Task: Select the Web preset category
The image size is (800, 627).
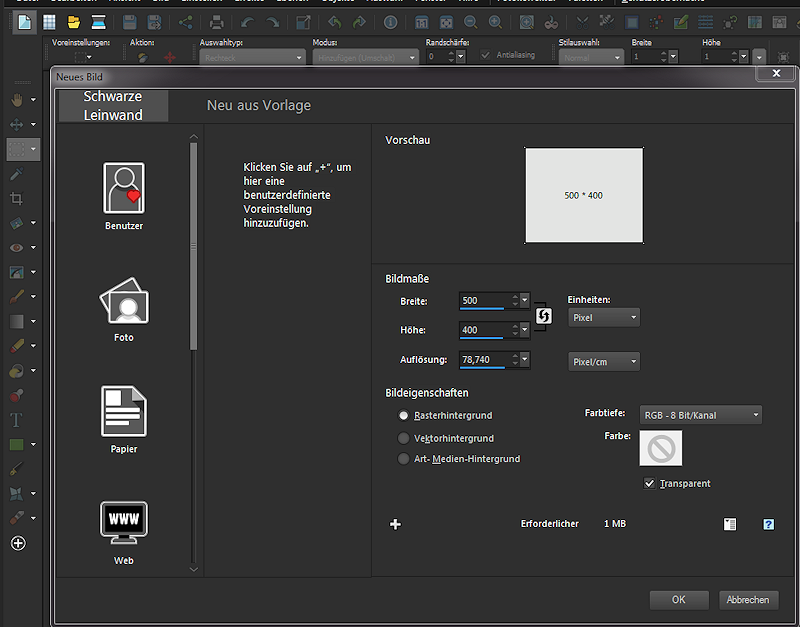Action: 124,523
